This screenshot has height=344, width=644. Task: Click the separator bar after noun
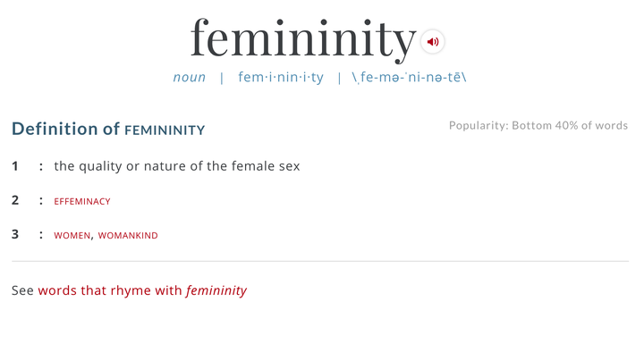[x=222, y=78]
